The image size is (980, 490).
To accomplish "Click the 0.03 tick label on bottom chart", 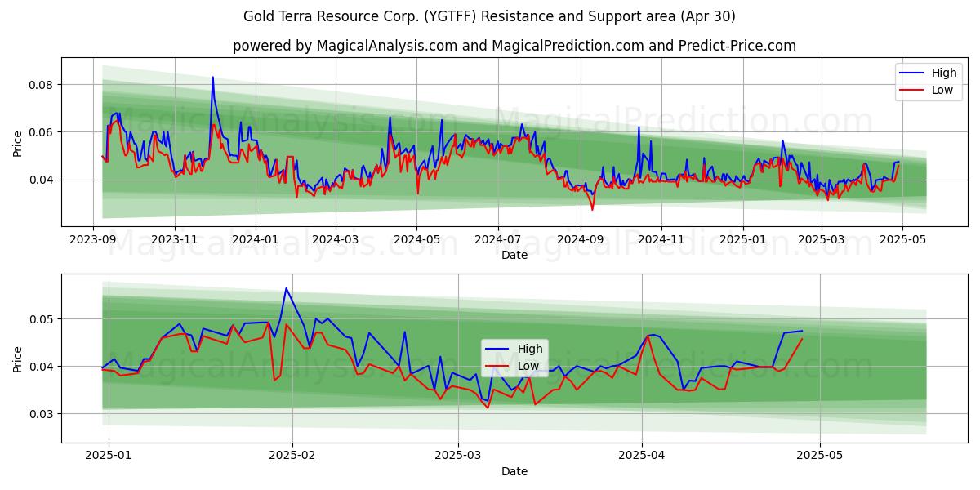I will pyautogui.click(x=42, y=414).
